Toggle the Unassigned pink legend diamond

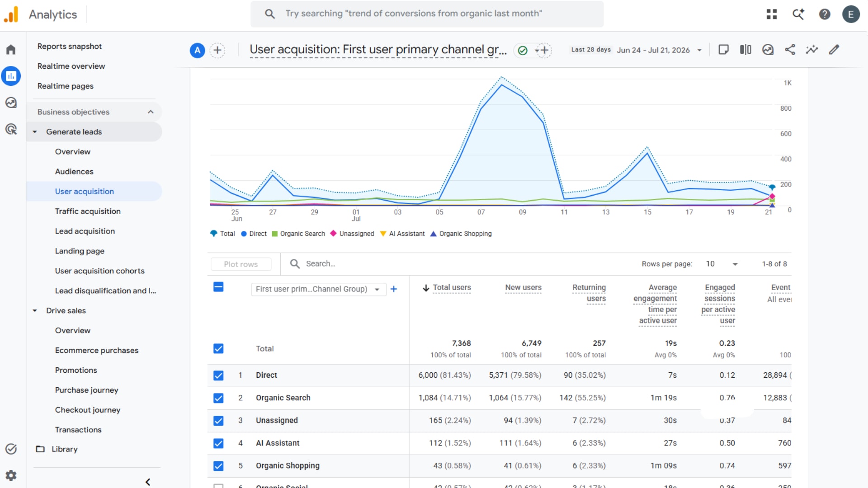pyautogui.click(x=333, y=234)
